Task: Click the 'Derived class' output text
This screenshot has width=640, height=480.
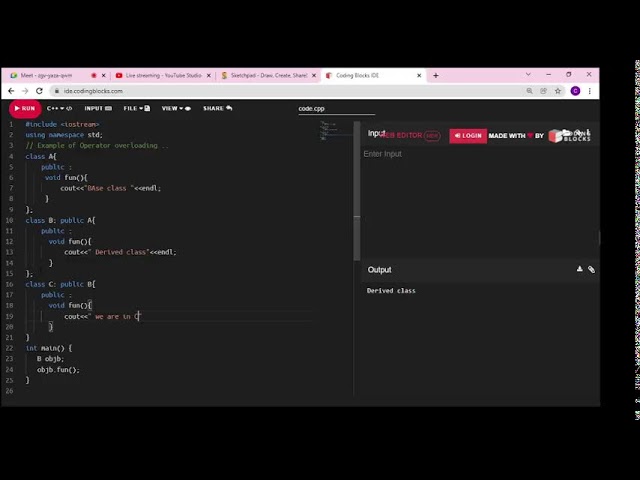Action: tap(391, 291)
